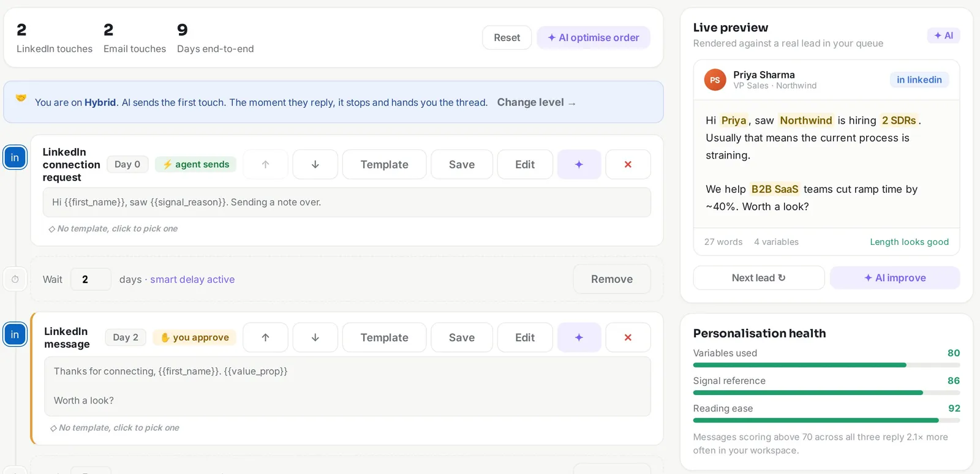Viewport: 980px width, 474px height.
Task: Click the LinkedIn message text box
Action: pyautogui.click(x=347, y=386)
